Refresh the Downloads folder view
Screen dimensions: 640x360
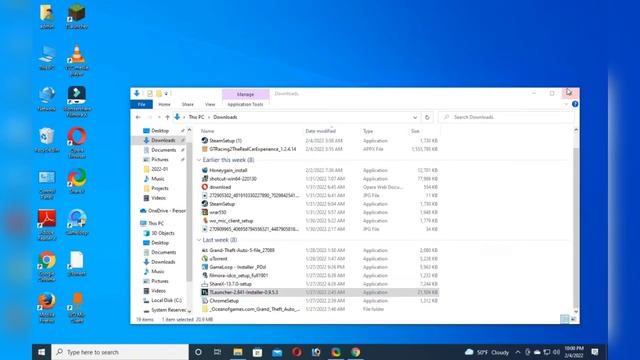click(x=427, y=117)
